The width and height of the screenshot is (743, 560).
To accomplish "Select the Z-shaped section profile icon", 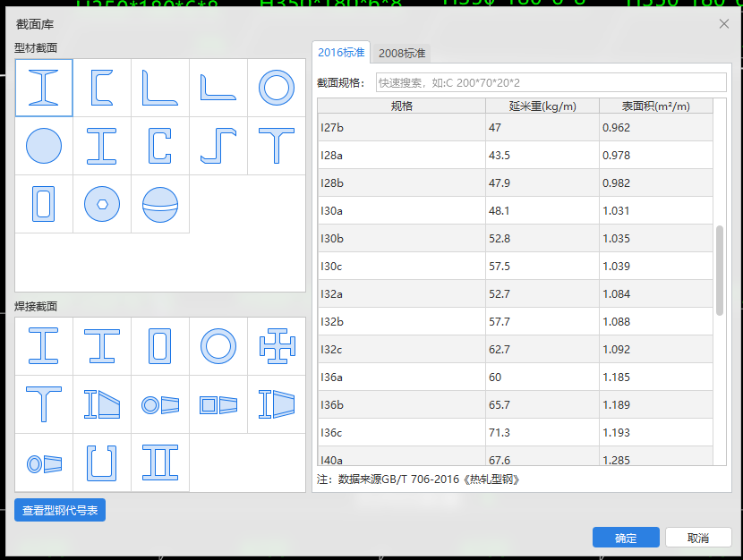I will tap(218, 146).
